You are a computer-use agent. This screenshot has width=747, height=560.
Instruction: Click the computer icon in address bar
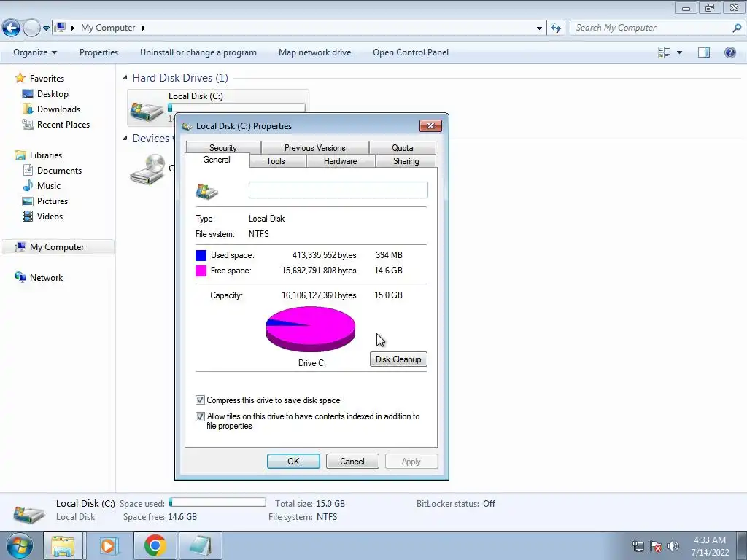tap(60, 28)
